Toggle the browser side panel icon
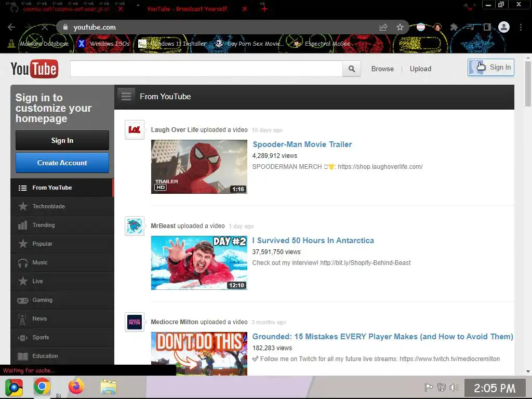532x399 pixels. point(487,27)
